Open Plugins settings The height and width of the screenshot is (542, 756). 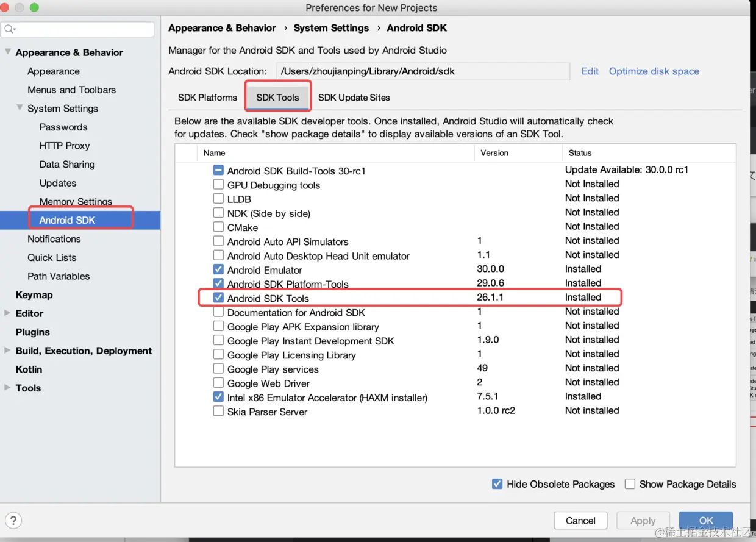(33, 332)
